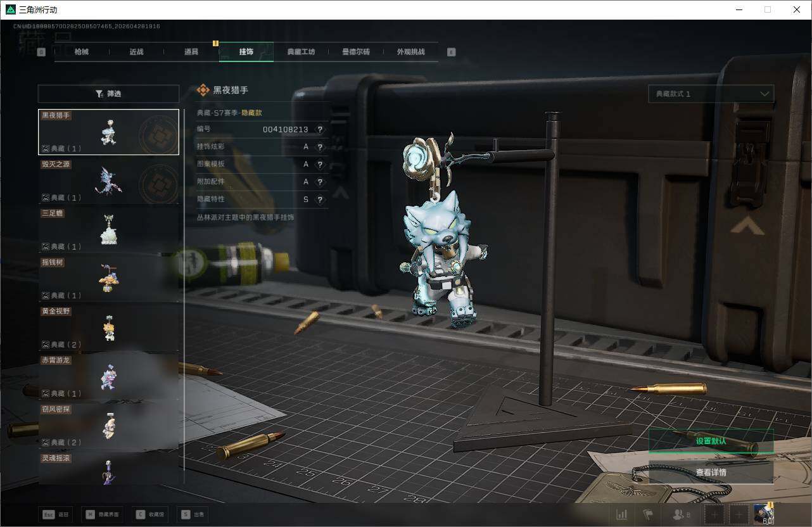Open the 筛选 filter button
Screen dimensions: 812x527
tap(108, 94)
